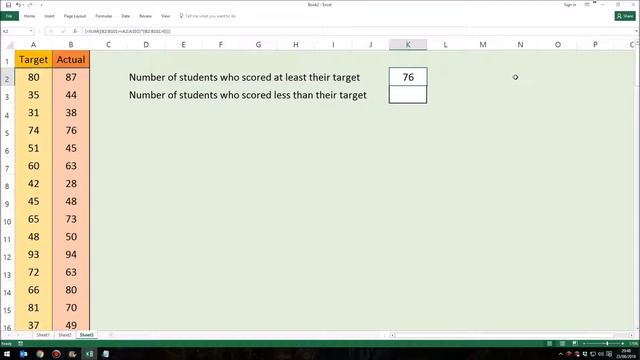Select the empty bordered cell K3
The image size is (640, 360).
[x=408, y=95]
